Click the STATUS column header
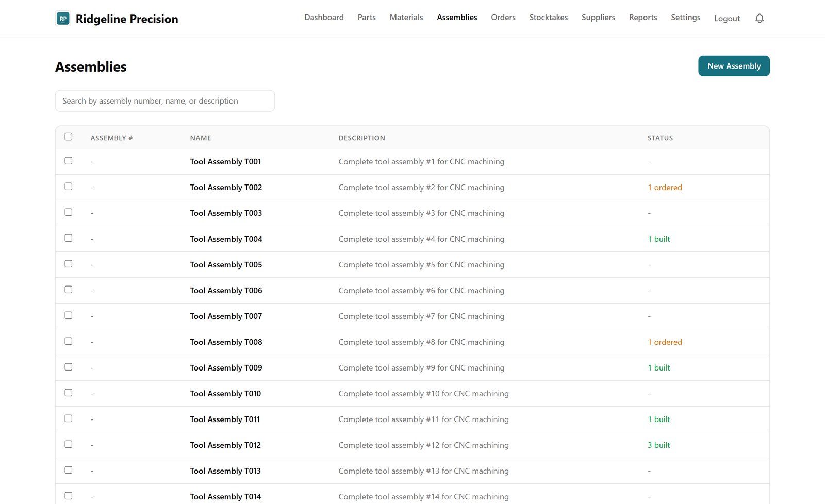 [660, 138]
